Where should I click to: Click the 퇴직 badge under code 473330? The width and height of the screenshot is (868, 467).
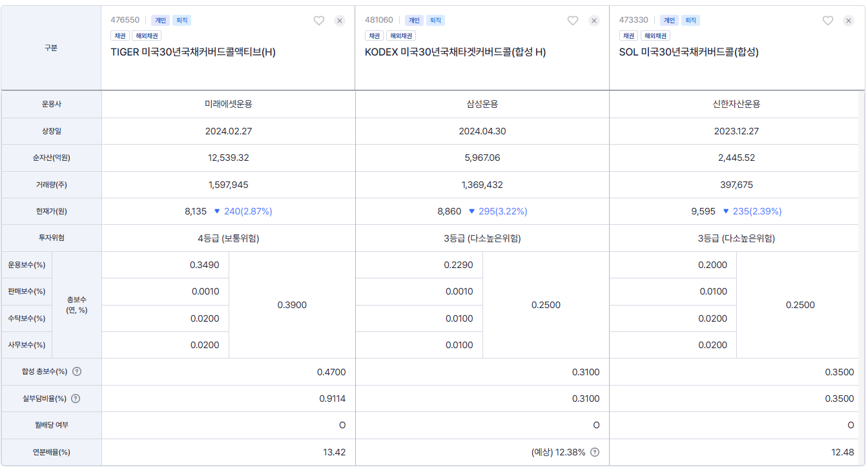[690, 20]
